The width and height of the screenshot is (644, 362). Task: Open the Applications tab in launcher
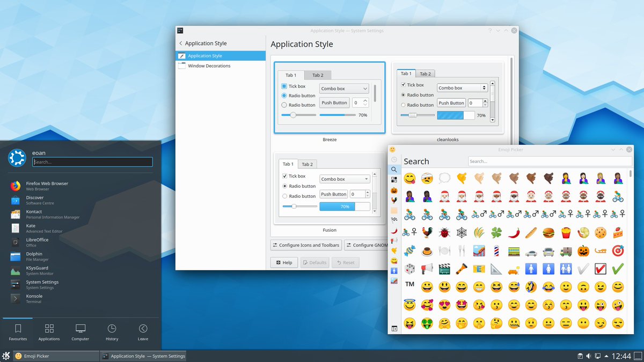pos(49,333)
